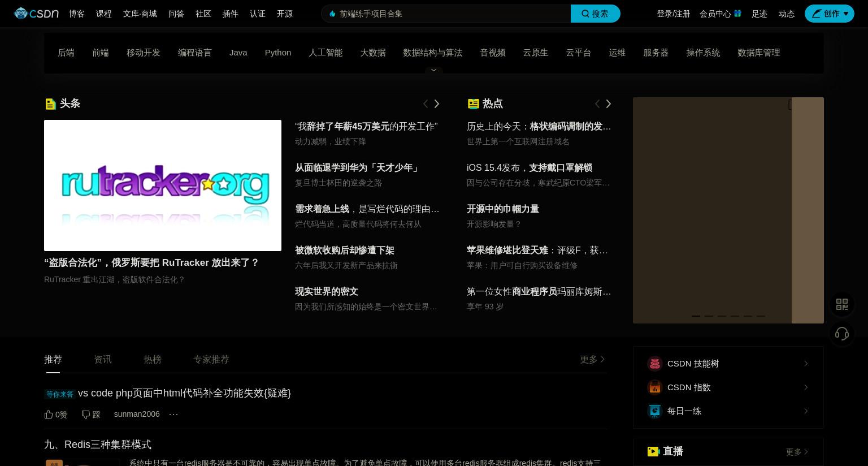Open the 博客 menu
This screenshot has width=868, height=466.
(77, 14)
